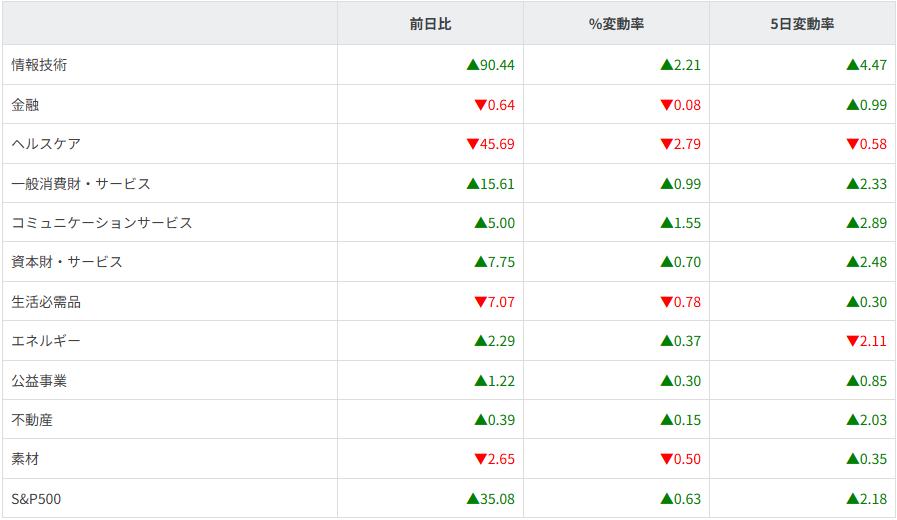This screenshot has width=897, height=520.
Task: Sort by the %変動率 column header
Action: click(x=616, y=23)
